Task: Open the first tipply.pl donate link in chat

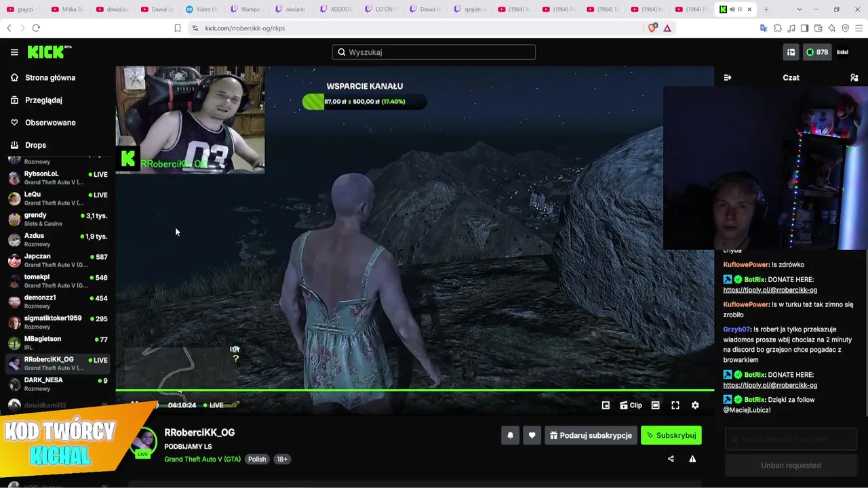Action: [770, 290]
